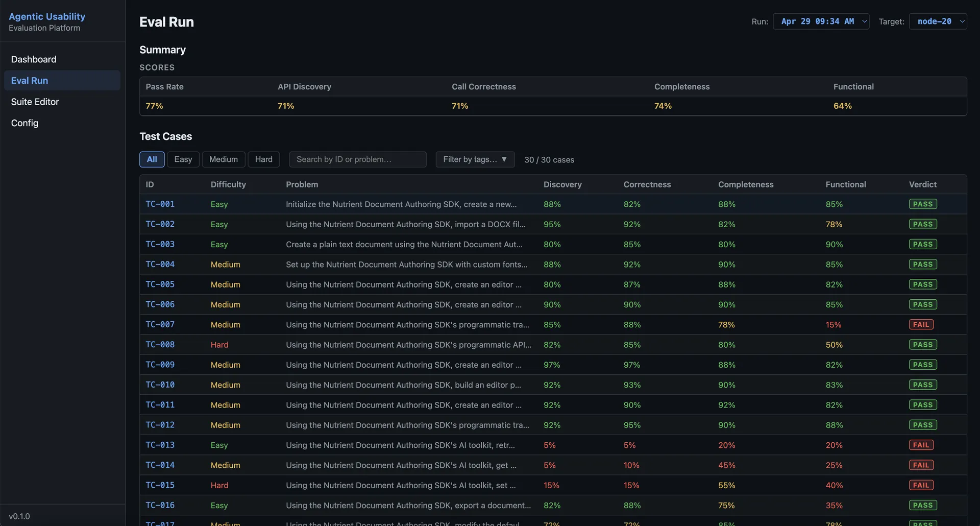Click the Agentic Usability platform title
Viewport: 980px width, 526px height.
(x=47, y=16)
